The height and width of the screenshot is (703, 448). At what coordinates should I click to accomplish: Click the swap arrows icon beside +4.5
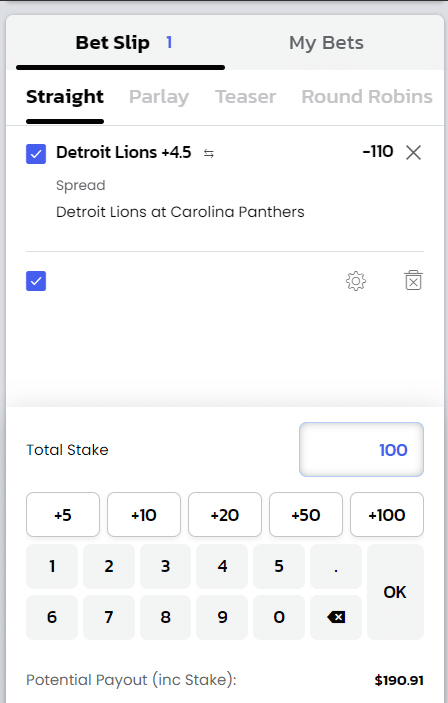pos(209,153)
